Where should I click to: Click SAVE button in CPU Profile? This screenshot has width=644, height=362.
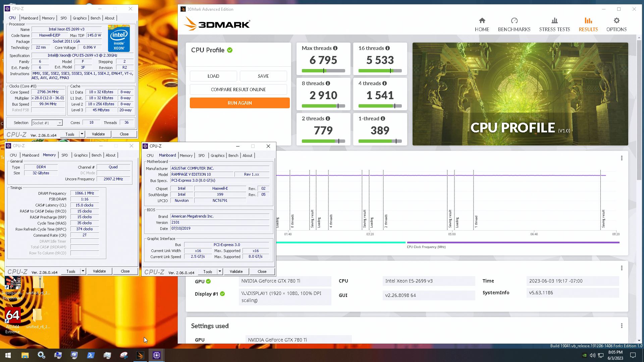tap(263, 76)
